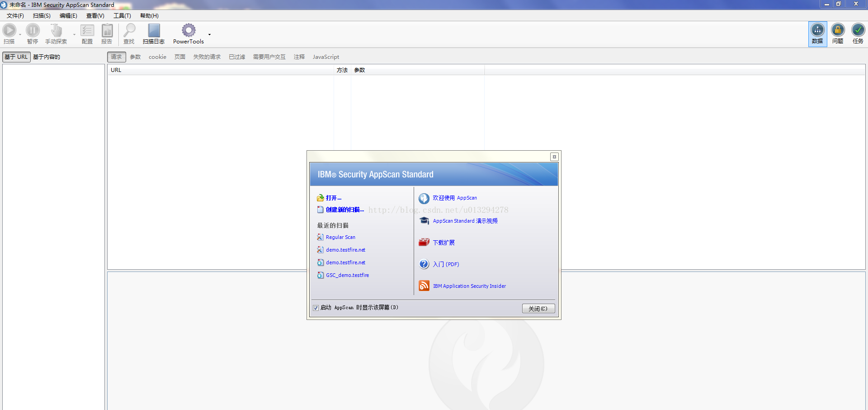The height and width of the screenshot is (410, 868).
Task: Click the red 下载扩展 toolbox icon
Action: click(x=424, y=243)
